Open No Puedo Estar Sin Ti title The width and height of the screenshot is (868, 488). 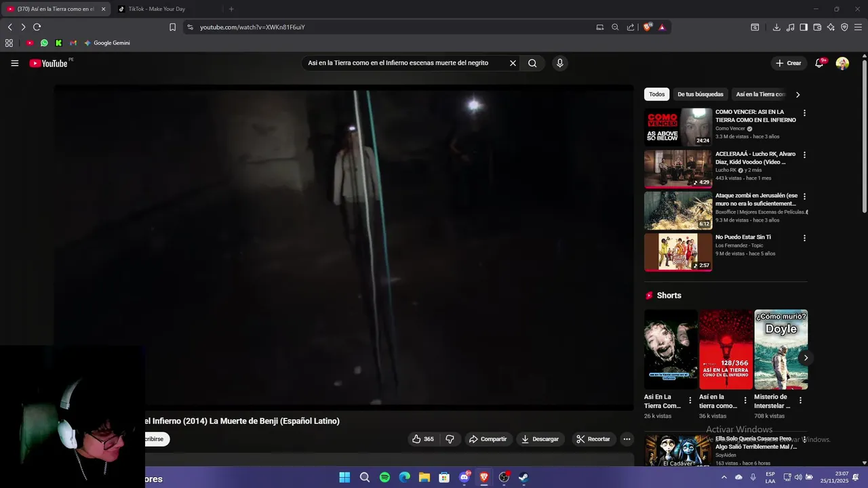743,237
